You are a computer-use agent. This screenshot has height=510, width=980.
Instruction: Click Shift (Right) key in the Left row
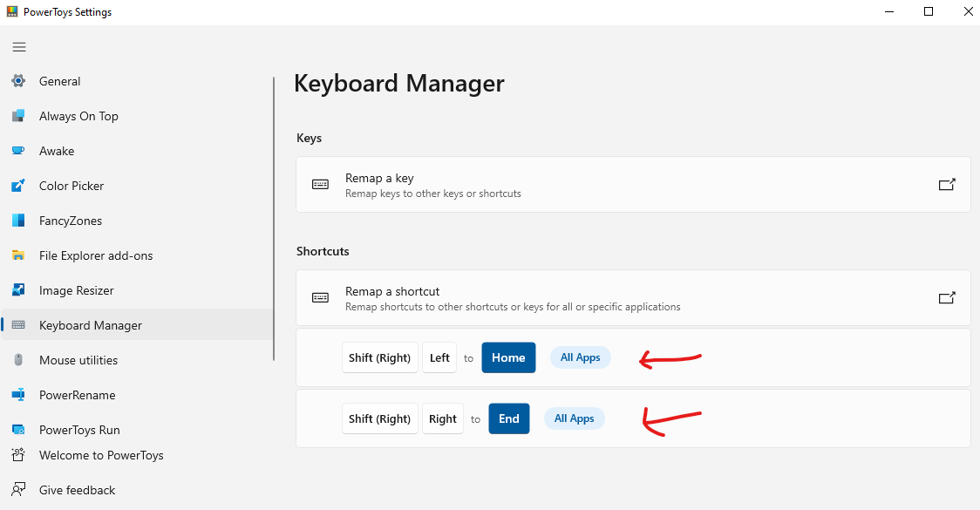[380, 357]
